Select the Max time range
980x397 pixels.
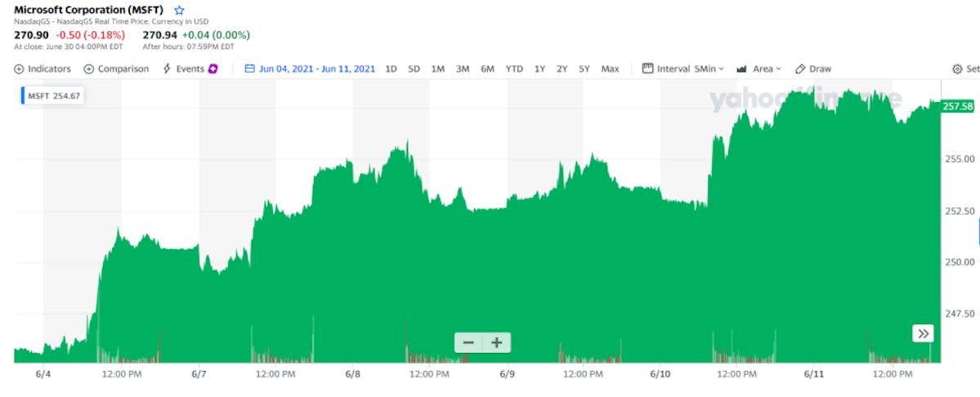point(610,69)
